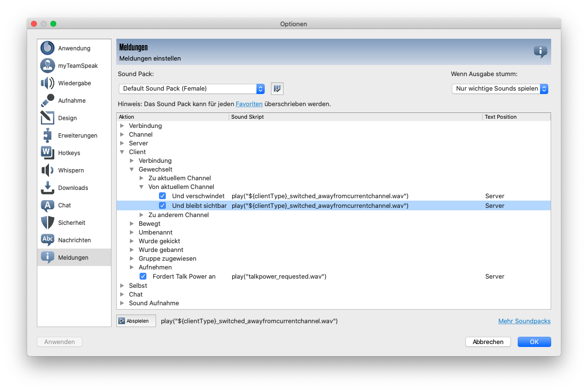Open the myTeamSpeak settings icon
This screenshot has height=392, width=588.
[x=48, y=66]
